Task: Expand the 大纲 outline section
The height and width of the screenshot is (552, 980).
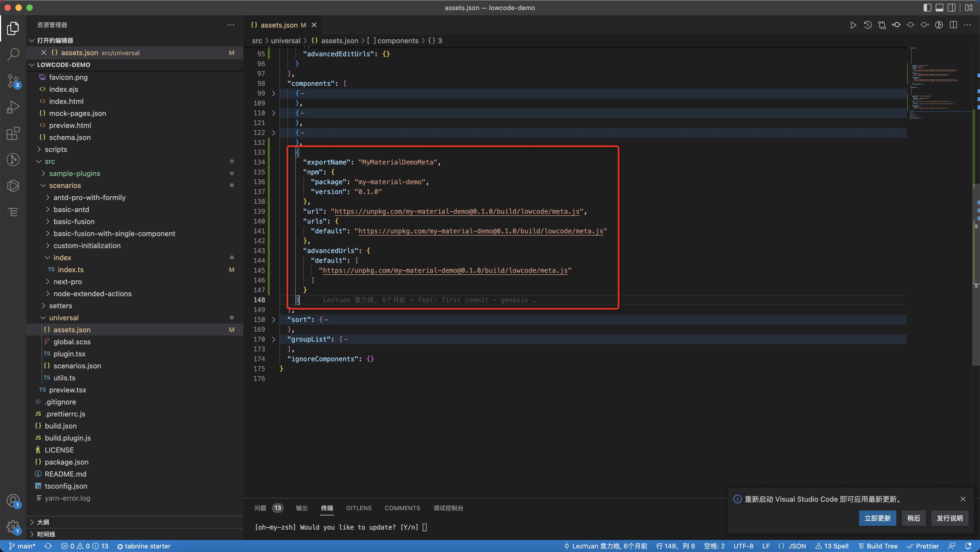Action: (43, 522)
